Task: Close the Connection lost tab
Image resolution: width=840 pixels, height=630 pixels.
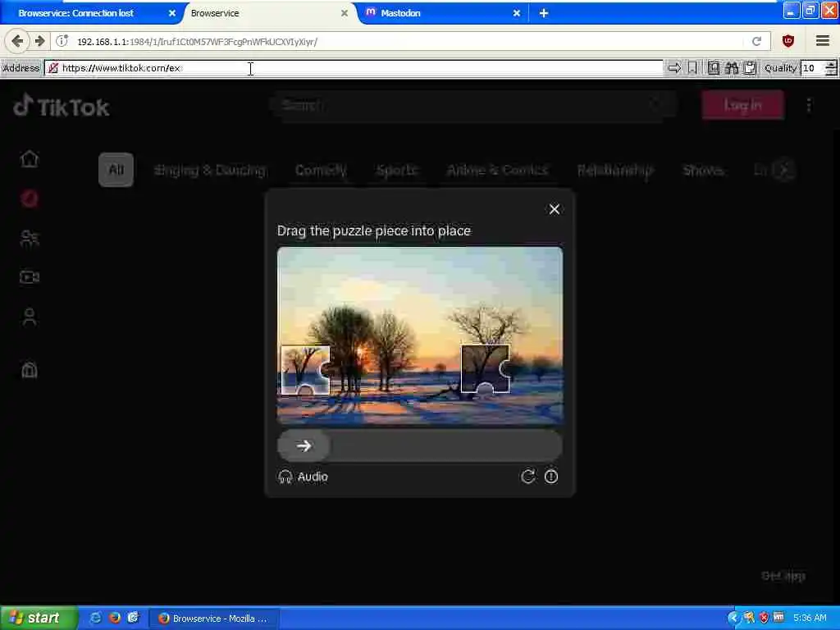Action: pos(172,13)
